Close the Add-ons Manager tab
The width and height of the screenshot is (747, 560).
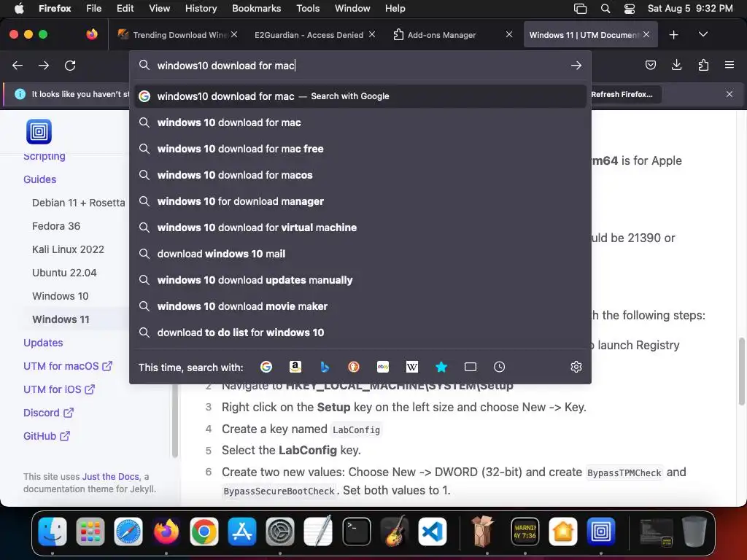point(509,34)
